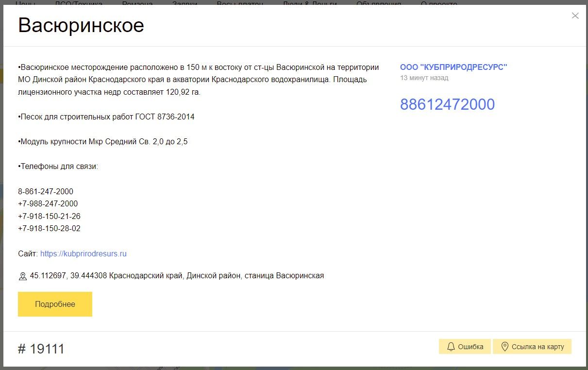Close the Васюринское popup with the X
The width and height of the screenshot is (588, 370).
click(575, 16)
